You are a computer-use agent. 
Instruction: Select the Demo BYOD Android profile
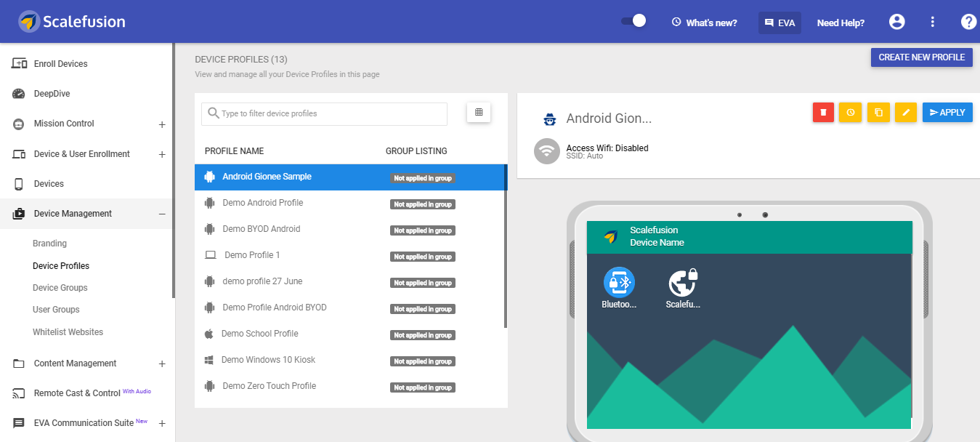click(x=349, y=229)
